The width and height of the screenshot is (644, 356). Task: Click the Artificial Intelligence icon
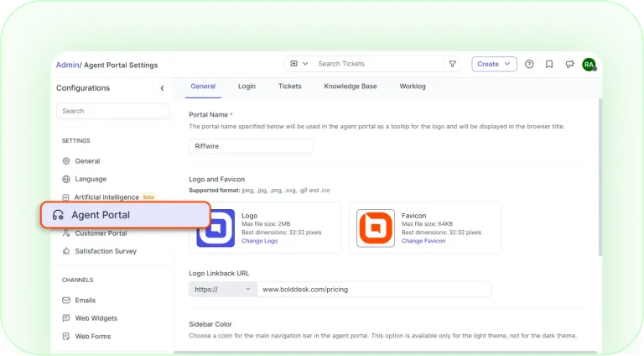[65, 197]
